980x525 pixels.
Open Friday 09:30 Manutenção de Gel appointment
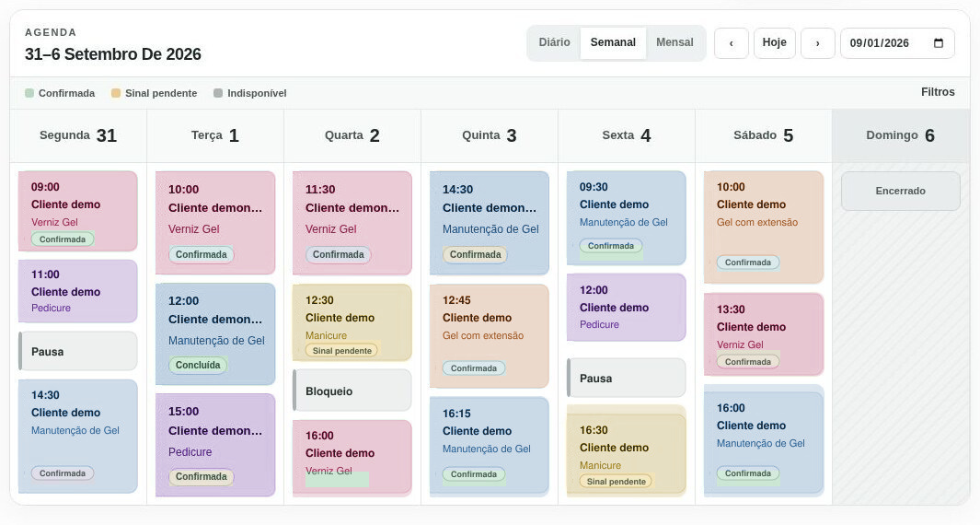[627, 217]
